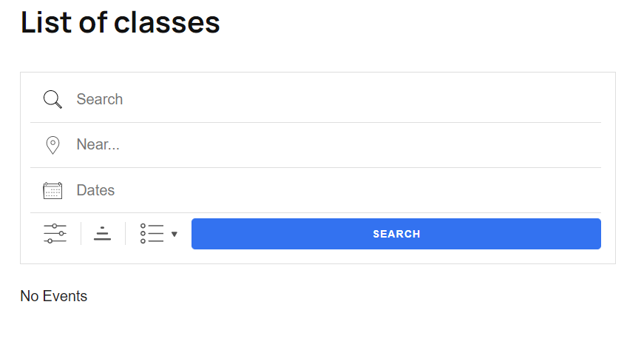
Task: Click the word 'List' in the title
Action: pos(44,23)
